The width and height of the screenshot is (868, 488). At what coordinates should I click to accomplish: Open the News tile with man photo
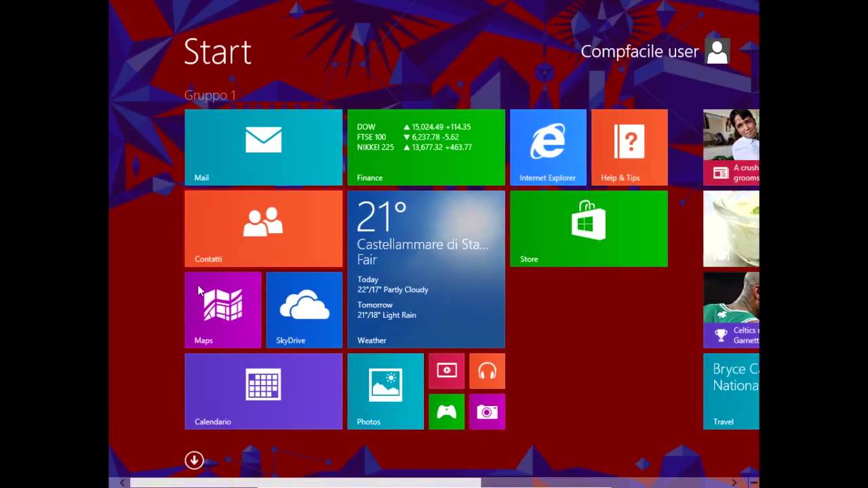(731, 147)
